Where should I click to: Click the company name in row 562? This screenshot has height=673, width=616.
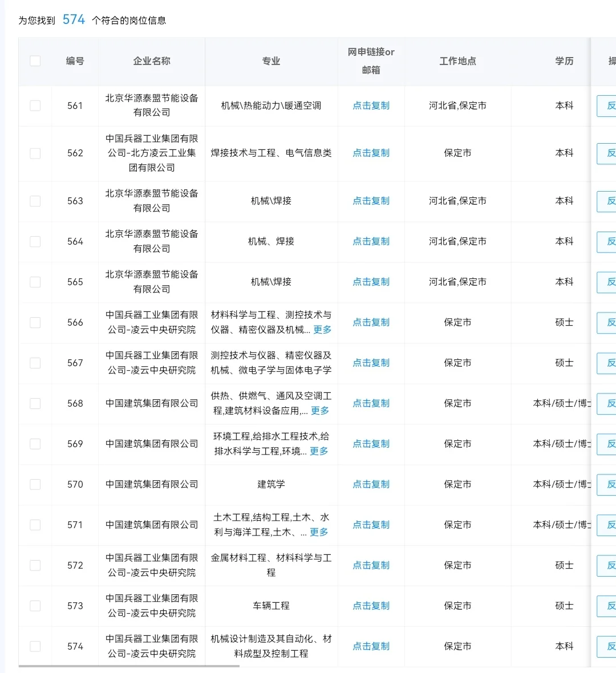152,153
